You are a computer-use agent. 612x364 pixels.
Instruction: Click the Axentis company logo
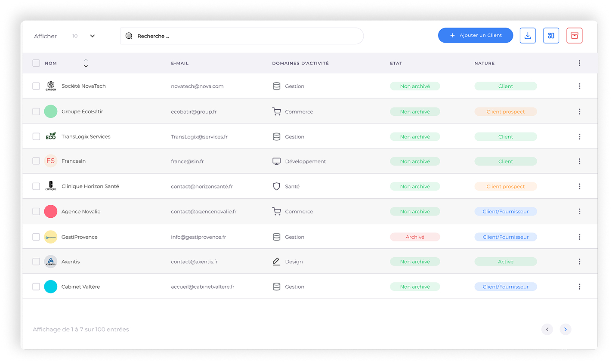coord(51,262)
